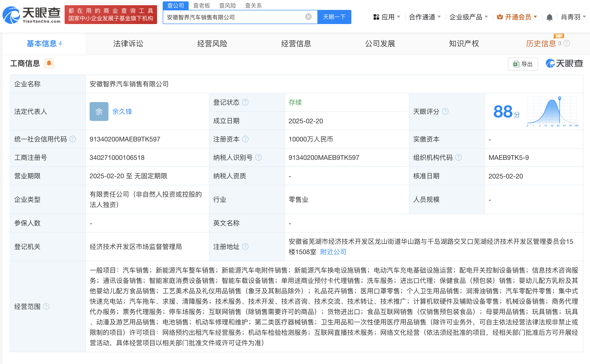The image size is (590, 364).
Task: Open the 附近公司 link
Action: (333, 252)
